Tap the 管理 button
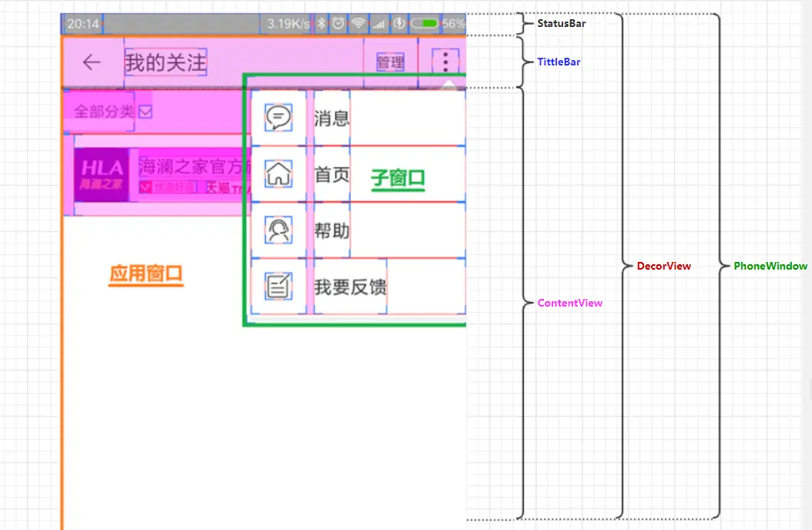 pyautogui.click(x=390, y=62)
